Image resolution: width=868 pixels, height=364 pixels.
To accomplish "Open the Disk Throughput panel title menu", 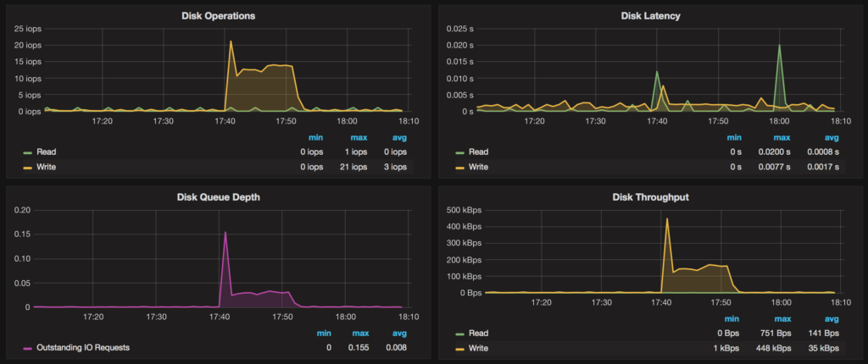I will pos(651,198).
